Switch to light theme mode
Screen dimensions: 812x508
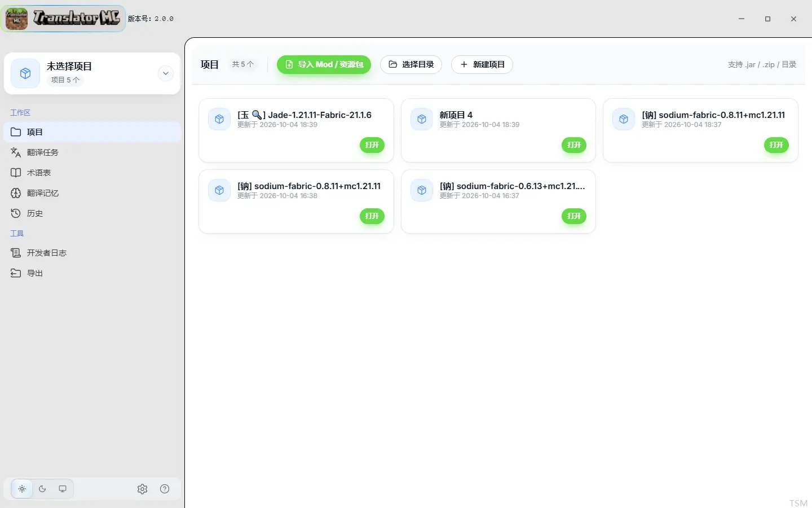point(22,489)
